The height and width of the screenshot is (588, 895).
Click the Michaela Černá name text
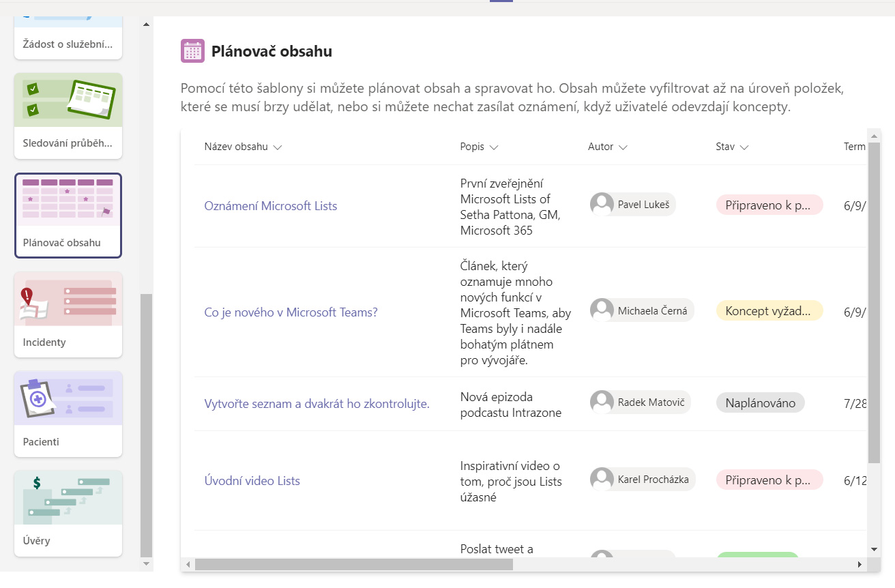coord(653,310)
